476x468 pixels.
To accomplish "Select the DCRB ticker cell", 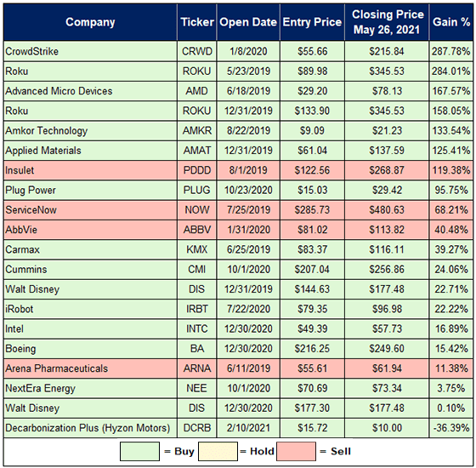I will click(197, 428).
